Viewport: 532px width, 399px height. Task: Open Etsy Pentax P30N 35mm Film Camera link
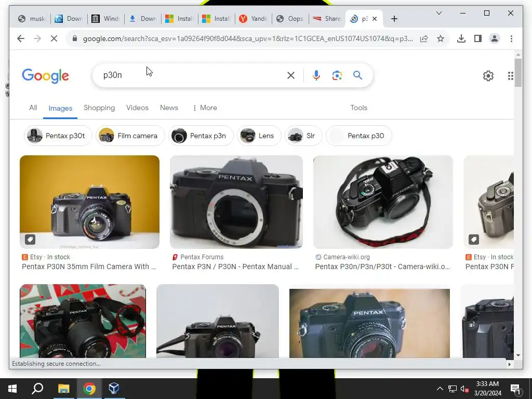[89, 267]
